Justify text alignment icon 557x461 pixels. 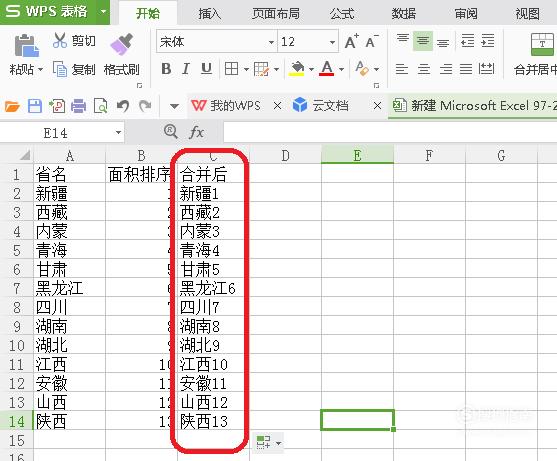tap(466, 69)
